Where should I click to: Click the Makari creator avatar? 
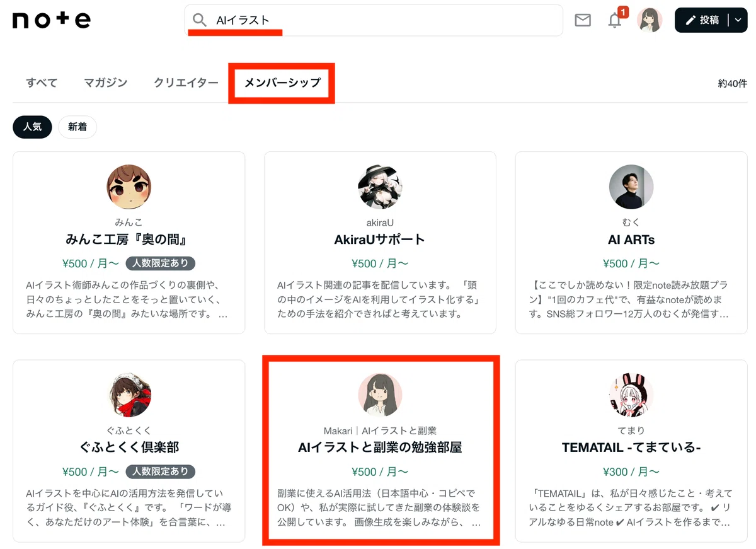point(380,395)
